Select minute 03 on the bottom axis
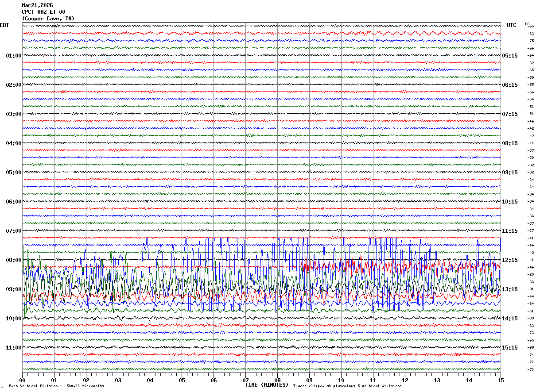 (118, 380)
